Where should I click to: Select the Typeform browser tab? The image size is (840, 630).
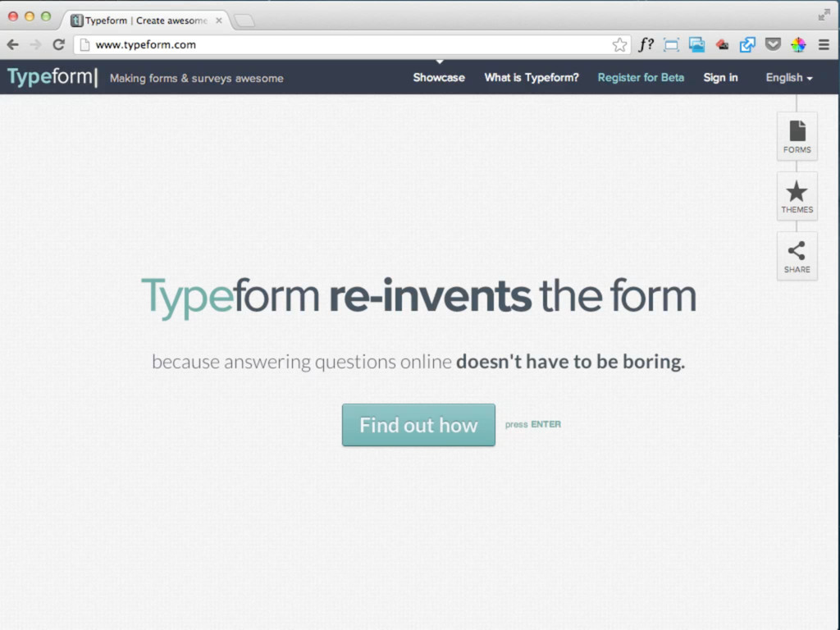click(146, 21)
